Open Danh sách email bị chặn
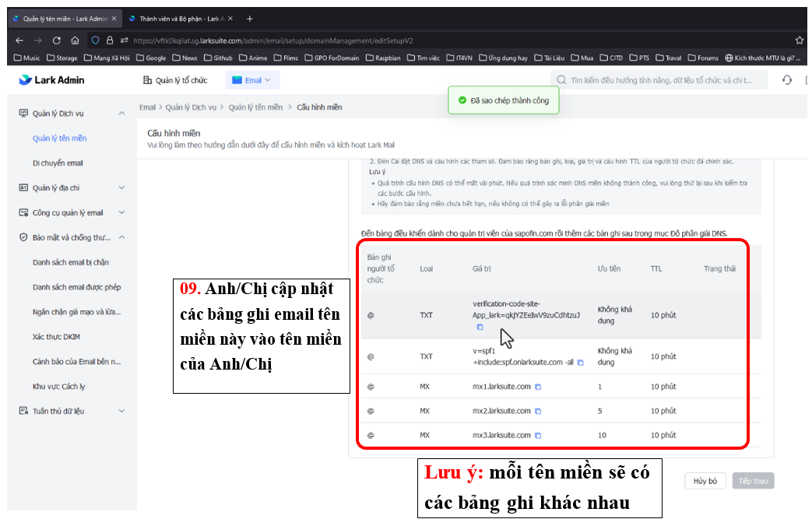812x526 pixels. click(x=70, y=262)
